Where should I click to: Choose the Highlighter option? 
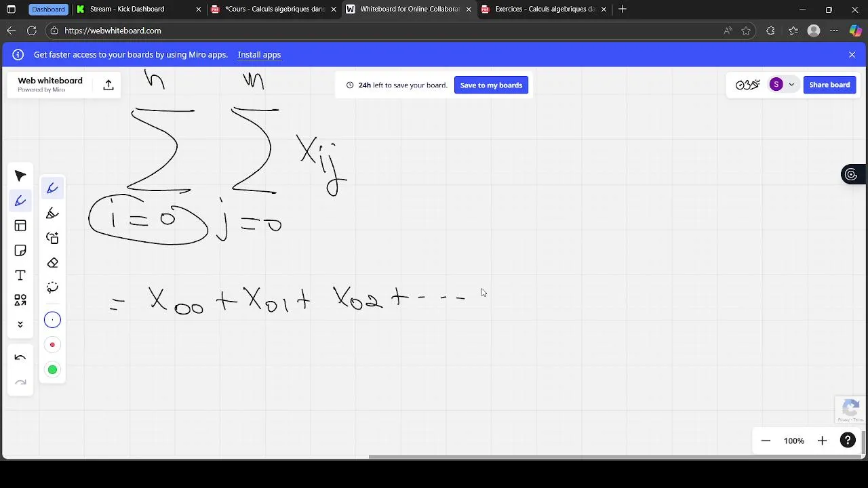coord(52,213)
